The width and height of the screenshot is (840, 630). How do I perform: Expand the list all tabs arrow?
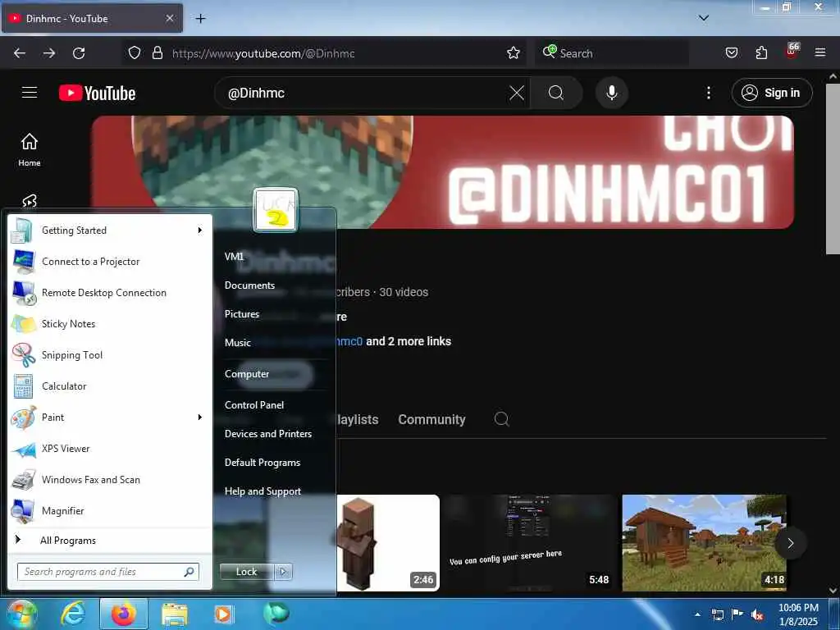tap(704, 18)
